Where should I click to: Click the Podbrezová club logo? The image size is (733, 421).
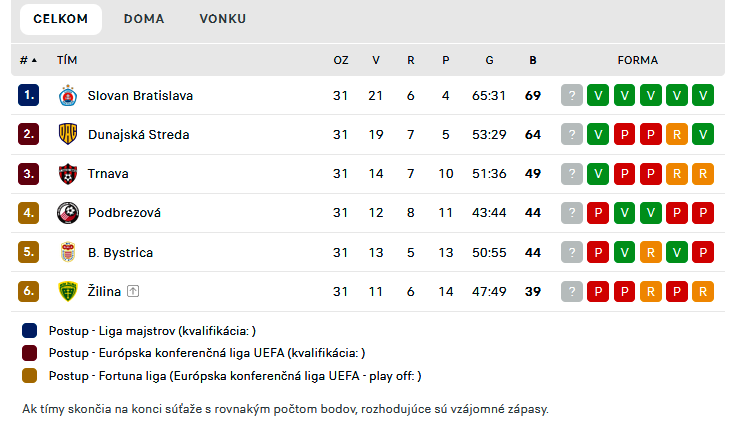click(x=68, y=213)
